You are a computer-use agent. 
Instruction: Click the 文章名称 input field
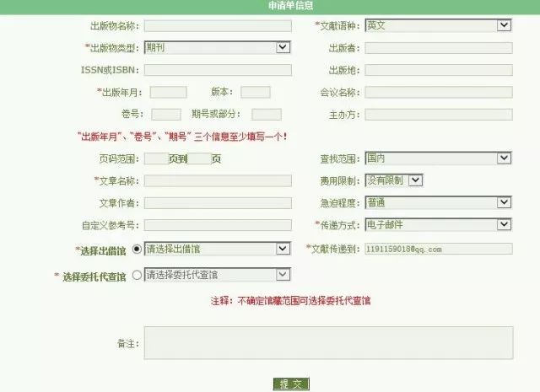[x=218, y=180]
